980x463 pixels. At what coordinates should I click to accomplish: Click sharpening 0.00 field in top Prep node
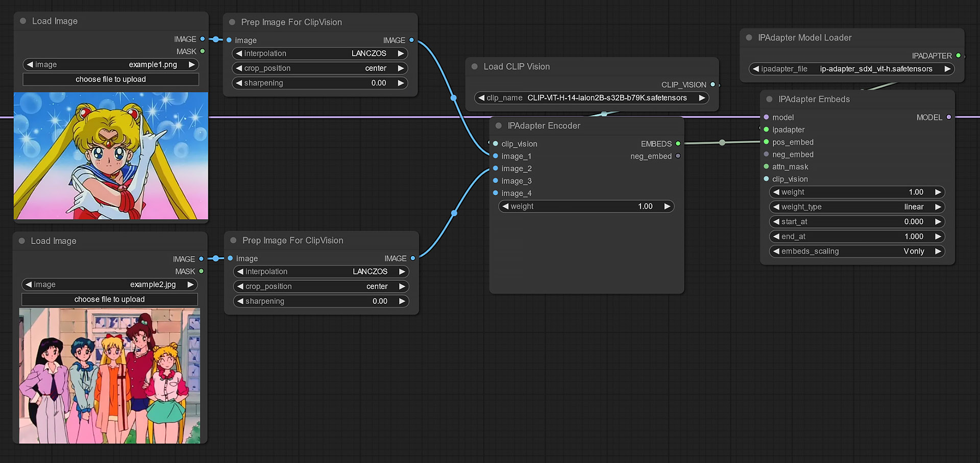click(x=320, y=83)
